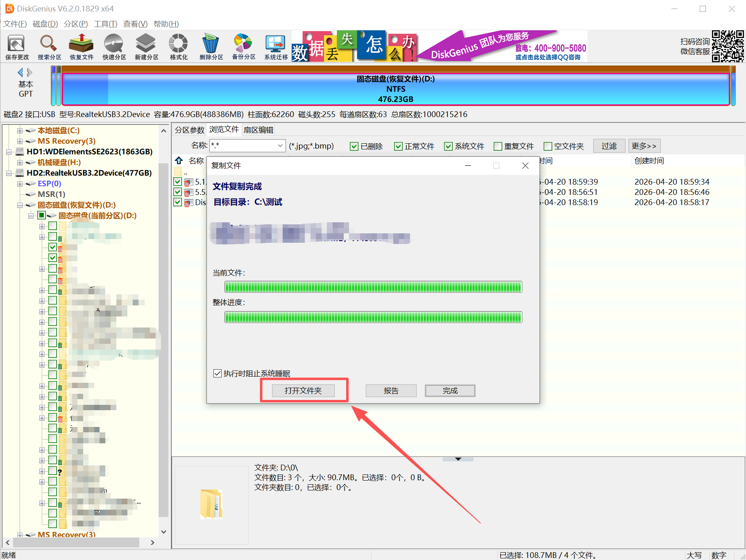Go to next disk with right arrow
The height and width of the screenshot is (560, 746).
tap(29, 72)
